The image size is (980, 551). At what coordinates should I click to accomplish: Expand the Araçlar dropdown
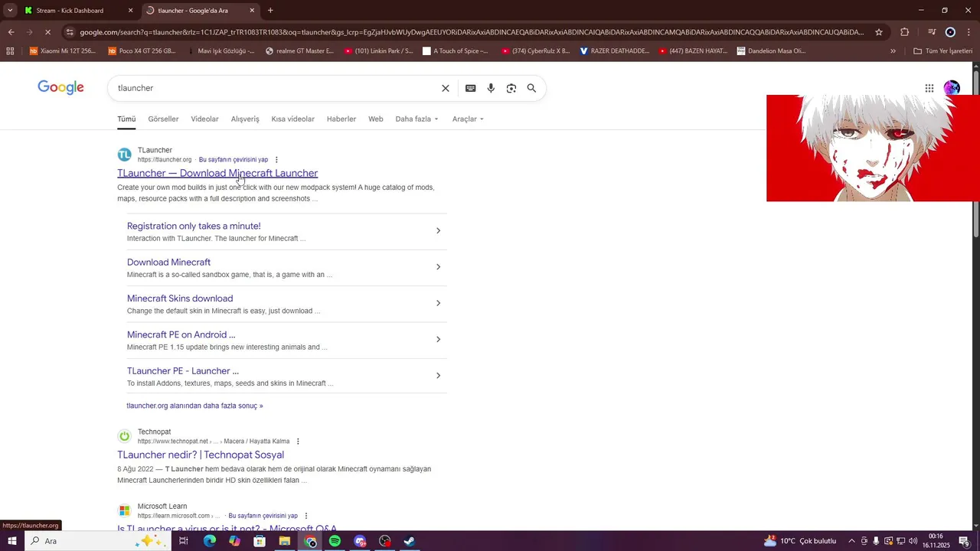pos(468,119)
